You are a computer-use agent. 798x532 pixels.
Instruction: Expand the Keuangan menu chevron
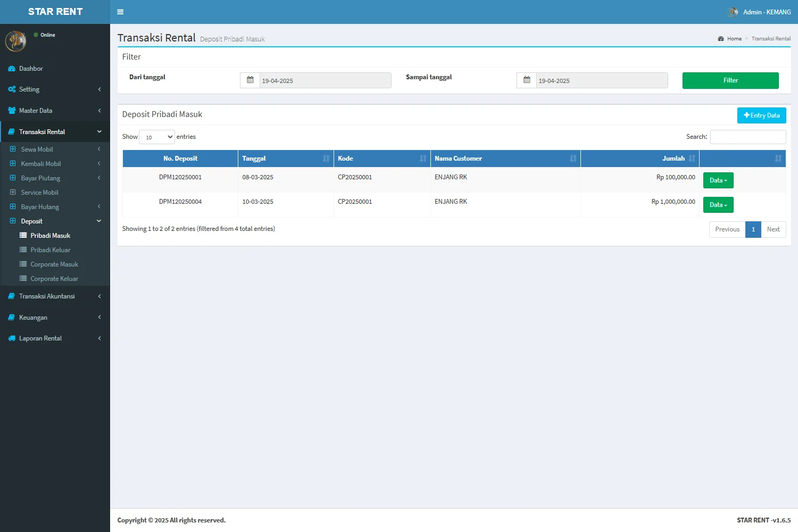tap(99, 318)
